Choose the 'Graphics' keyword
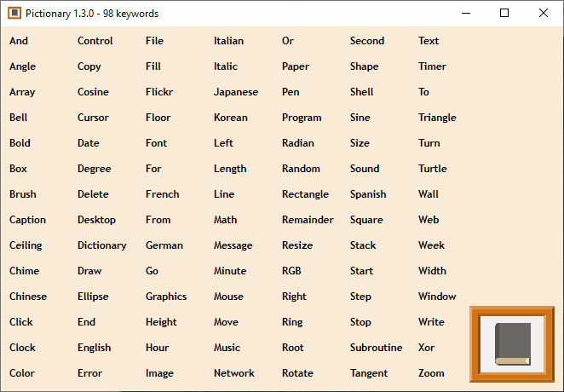This screenshot has height=392, width=564. coord(166,297)
